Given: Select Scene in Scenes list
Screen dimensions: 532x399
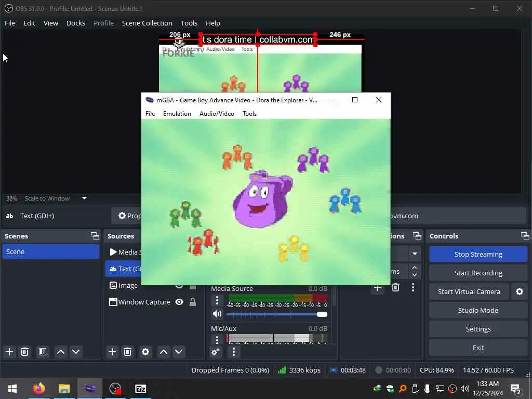Looking at the screenshot, I should tap(51, 252).
